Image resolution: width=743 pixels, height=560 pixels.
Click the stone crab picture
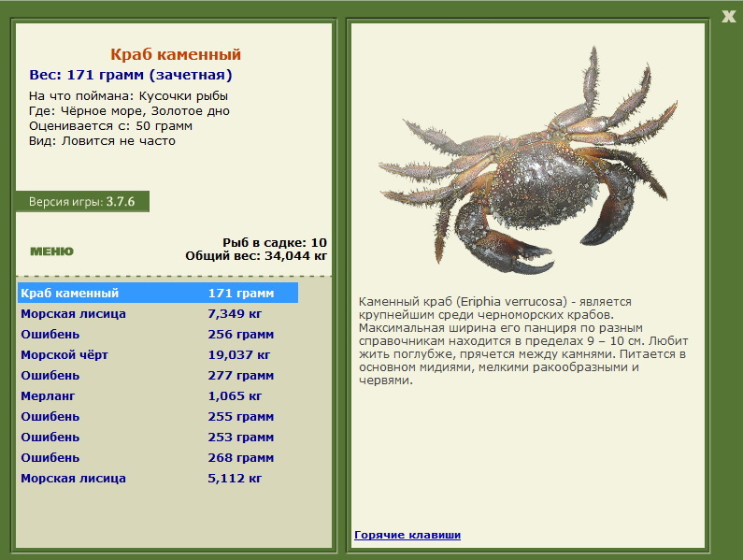528,161
